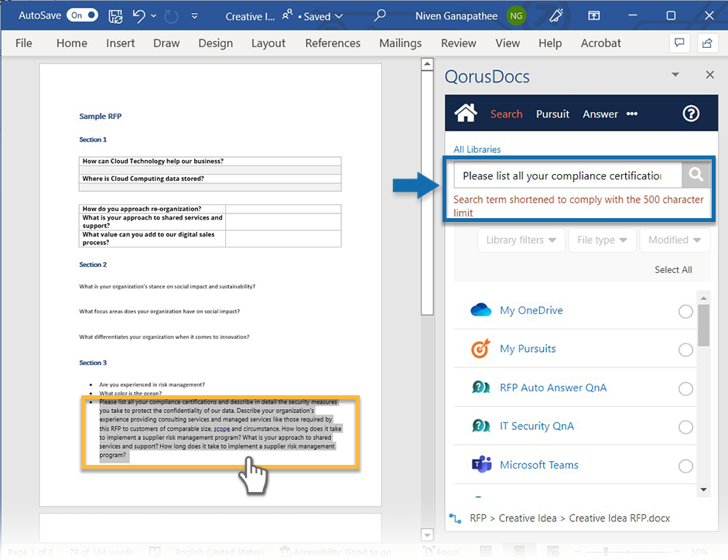
Task: Open the Share icon in the ribbon
Action: click(x=706, y=43)
